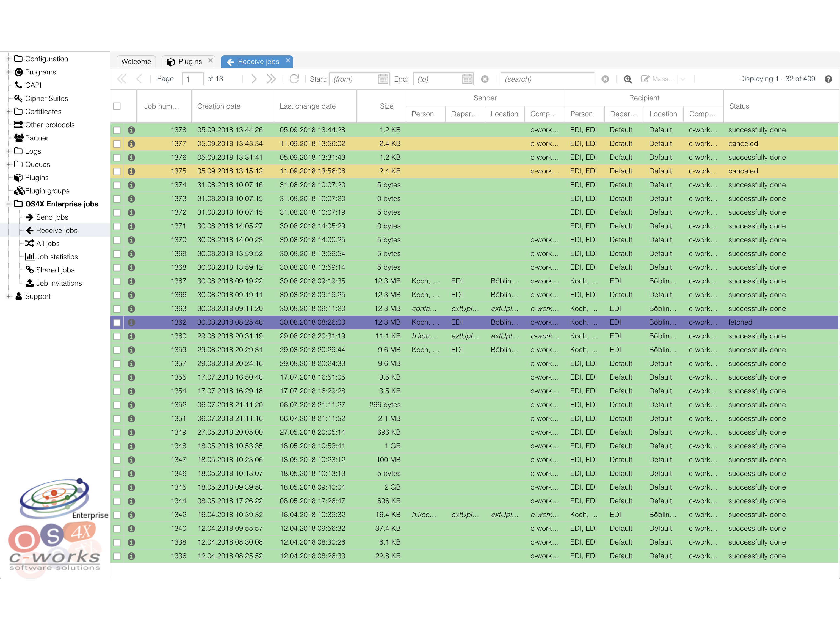
Task: Expand the Certificates tree node
Action: coord(8,112)
